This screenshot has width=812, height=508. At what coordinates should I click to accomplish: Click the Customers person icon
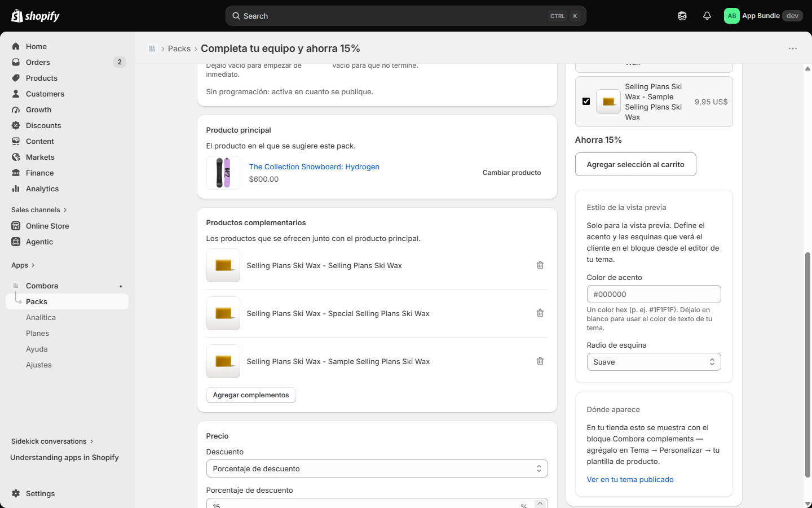16,94
